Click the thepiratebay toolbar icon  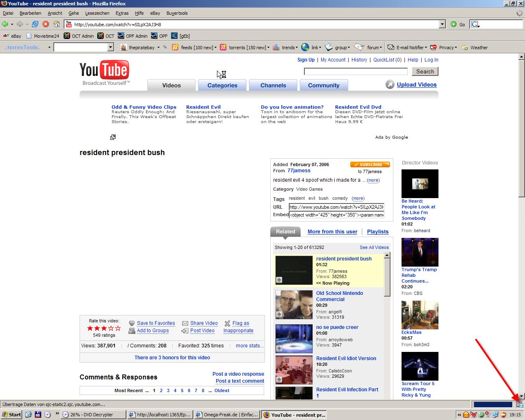point(124,48)
